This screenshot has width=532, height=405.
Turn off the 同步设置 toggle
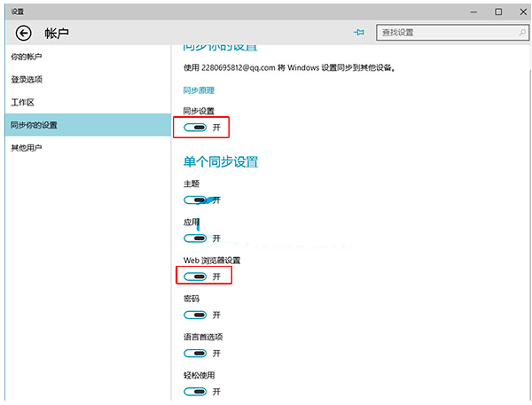[195, 127]
